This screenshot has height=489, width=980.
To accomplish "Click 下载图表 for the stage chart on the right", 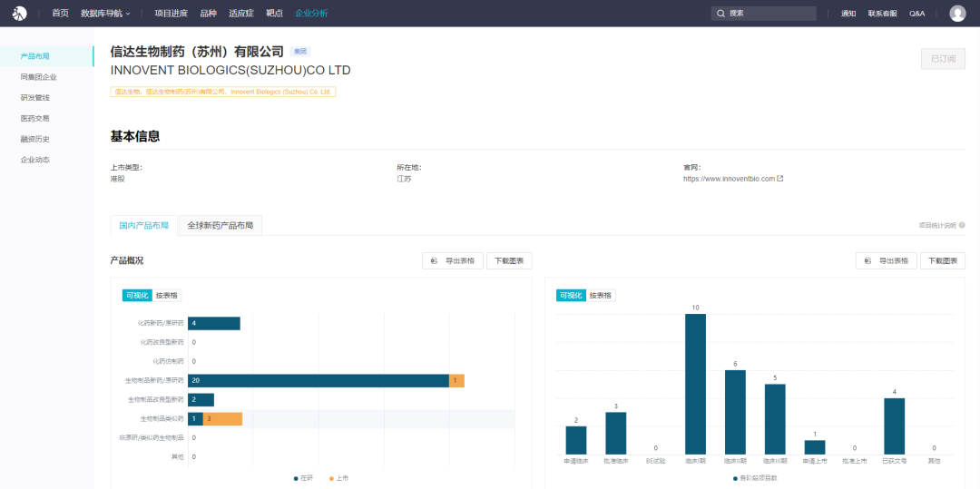I will click(x=943, y=261).
